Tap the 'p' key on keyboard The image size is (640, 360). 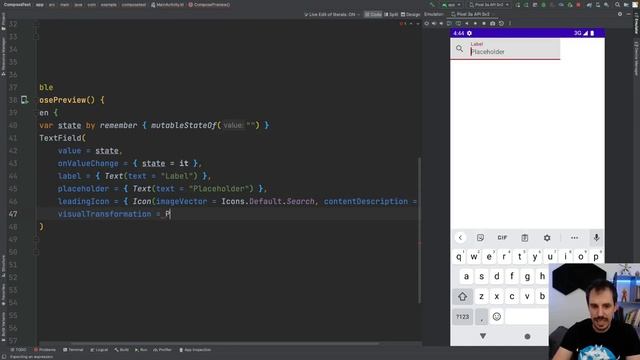point(596,257)
